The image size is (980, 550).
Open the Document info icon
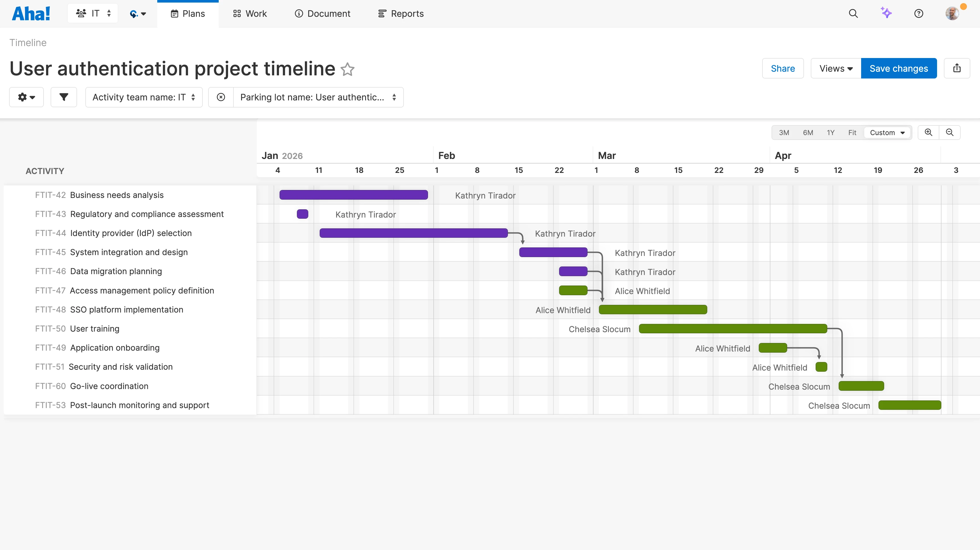click(x=299, y=13)
